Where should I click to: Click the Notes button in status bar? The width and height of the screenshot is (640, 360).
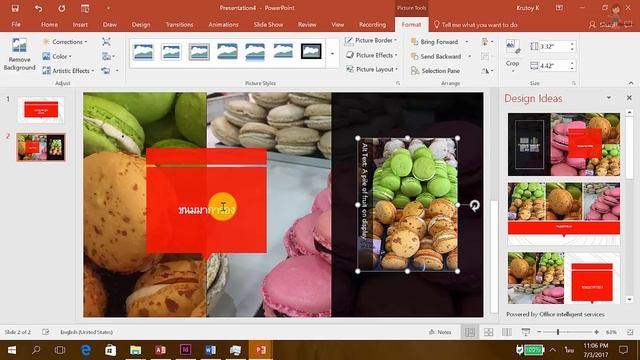click(x=440, y=332)
